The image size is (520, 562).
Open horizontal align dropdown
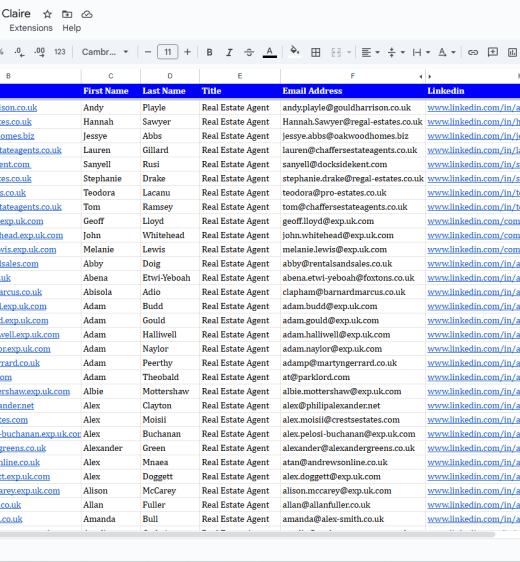coord(370,52)
